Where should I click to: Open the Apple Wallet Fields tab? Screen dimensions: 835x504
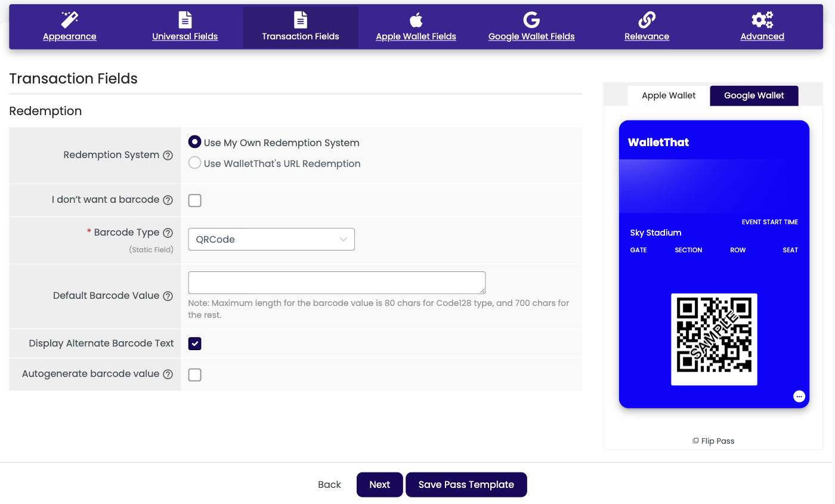click(416, 28)
